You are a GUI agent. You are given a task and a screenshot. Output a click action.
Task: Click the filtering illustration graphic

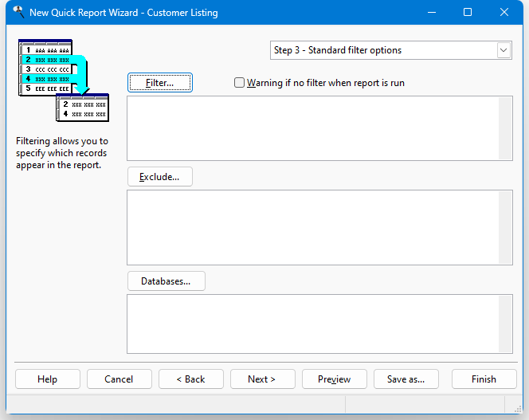(x=64, y=80)
